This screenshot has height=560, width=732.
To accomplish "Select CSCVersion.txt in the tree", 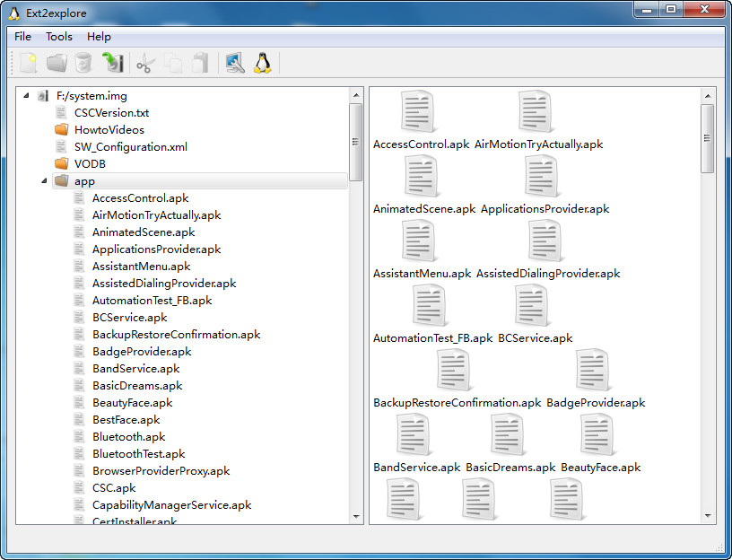I will pos(111,112).
